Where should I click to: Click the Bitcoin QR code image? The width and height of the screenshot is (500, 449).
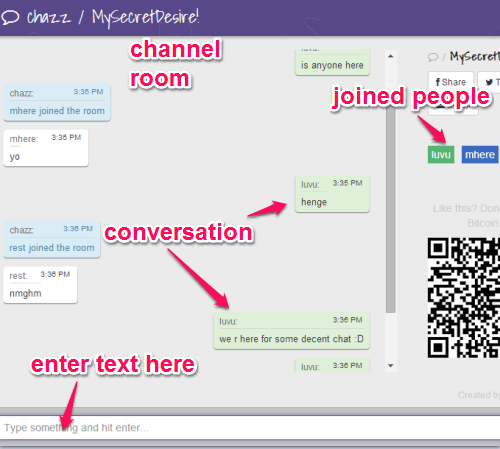464,298
